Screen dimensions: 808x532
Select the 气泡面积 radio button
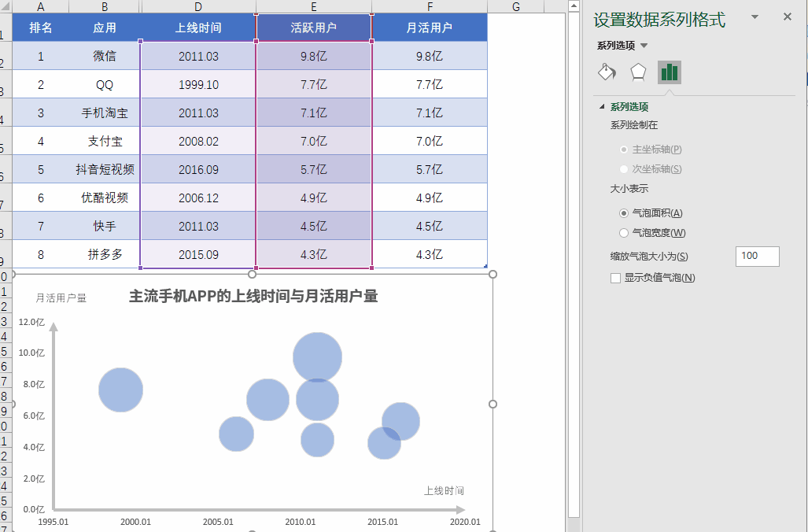point(624,212)
